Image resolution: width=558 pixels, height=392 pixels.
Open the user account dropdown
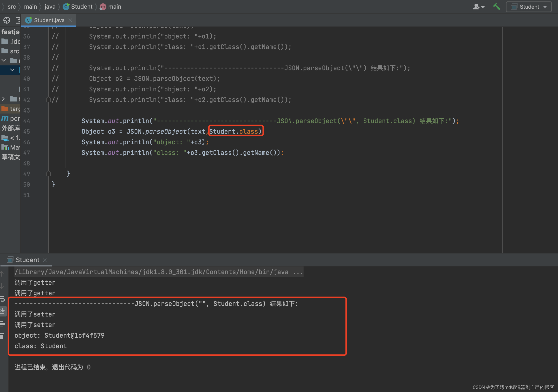pyautogui.click(x=478, y=7)
